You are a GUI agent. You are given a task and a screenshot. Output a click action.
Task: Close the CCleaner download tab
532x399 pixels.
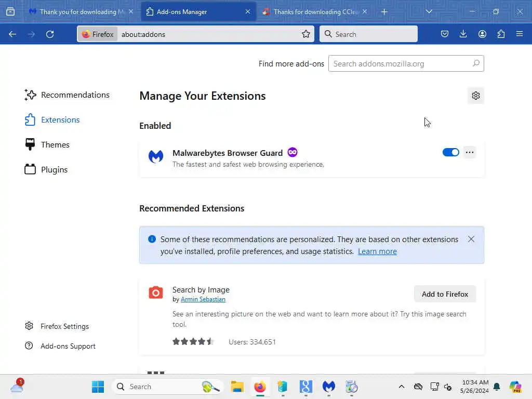364,11
